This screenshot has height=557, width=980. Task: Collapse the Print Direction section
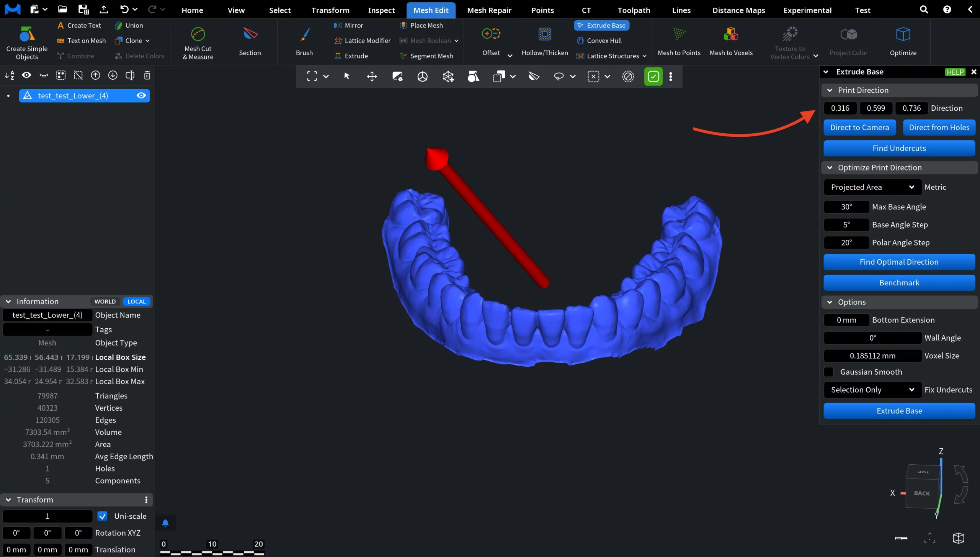coord(829,90)
